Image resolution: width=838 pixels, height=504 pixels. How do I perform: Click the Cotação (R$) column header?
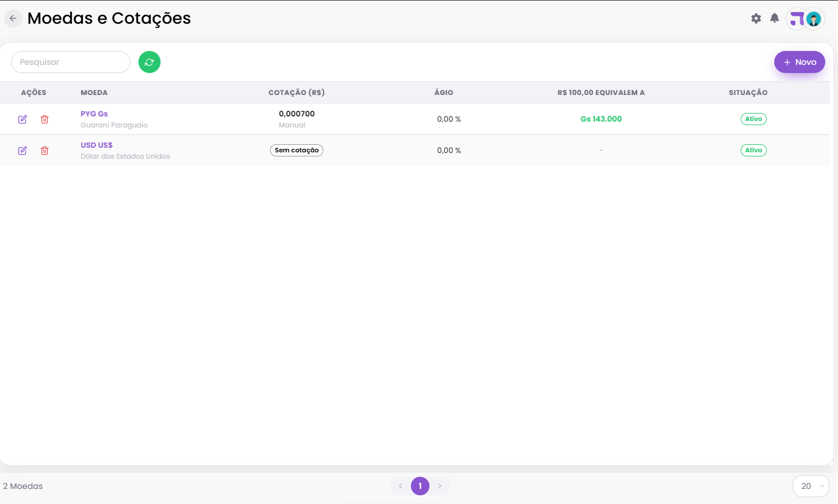pos(297,93)
